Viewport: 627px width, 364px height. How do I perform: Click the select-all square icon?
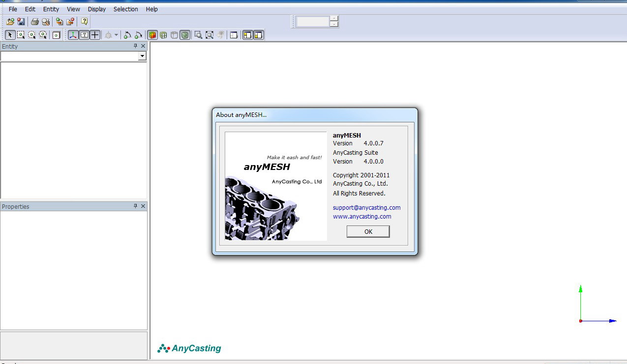coord(57,35)
